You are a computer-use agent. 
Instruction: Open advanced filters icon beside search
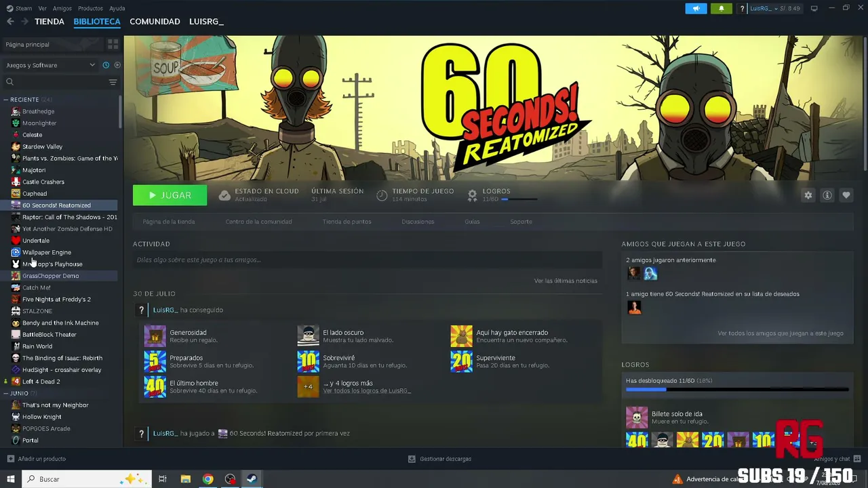click(113, 82)
